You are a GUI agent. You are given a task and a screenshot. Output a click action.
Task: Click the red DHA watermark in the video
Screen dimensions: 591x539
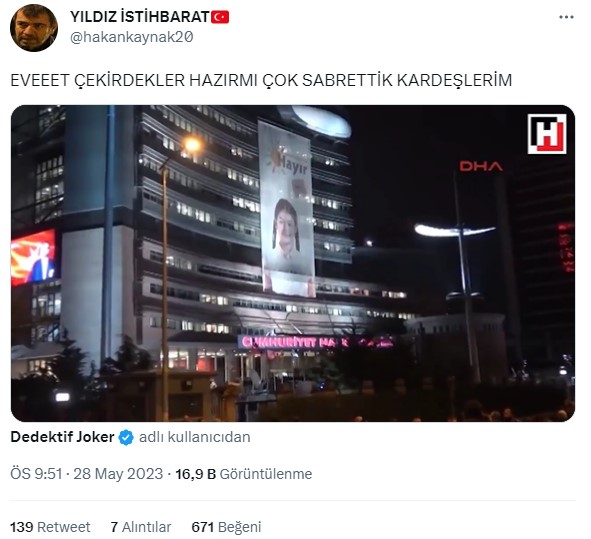tap(481, 166)
